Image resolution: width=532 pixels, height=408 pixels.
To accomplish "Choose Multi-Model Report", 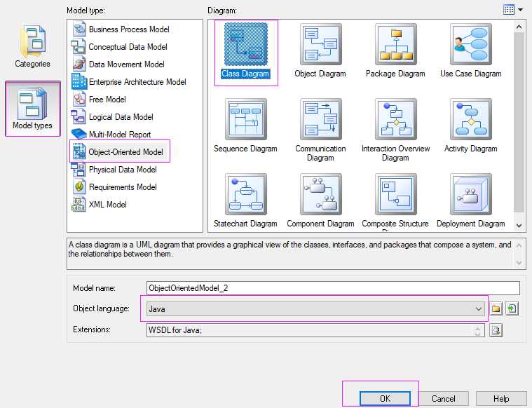I will [x=111, y=135].
